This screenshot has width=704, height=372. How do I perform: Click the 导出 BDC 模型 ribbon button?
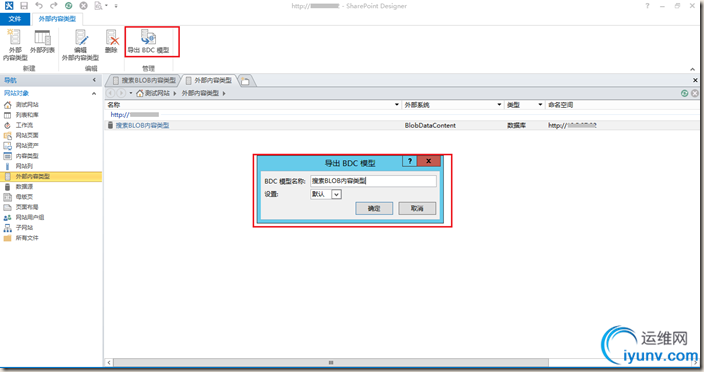coord(149,41)
